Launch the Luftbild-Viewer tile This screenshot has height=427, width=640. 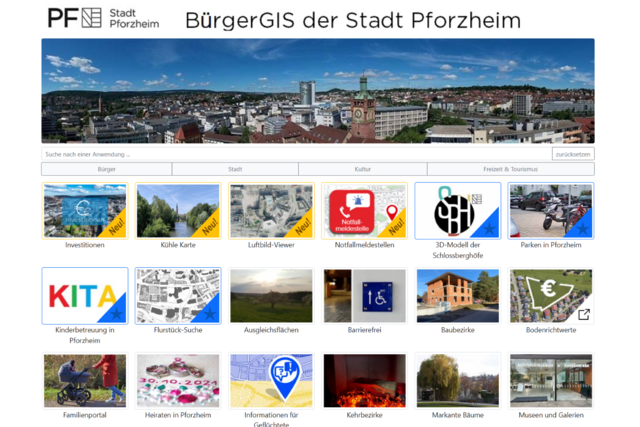click(x=271, y=211)
